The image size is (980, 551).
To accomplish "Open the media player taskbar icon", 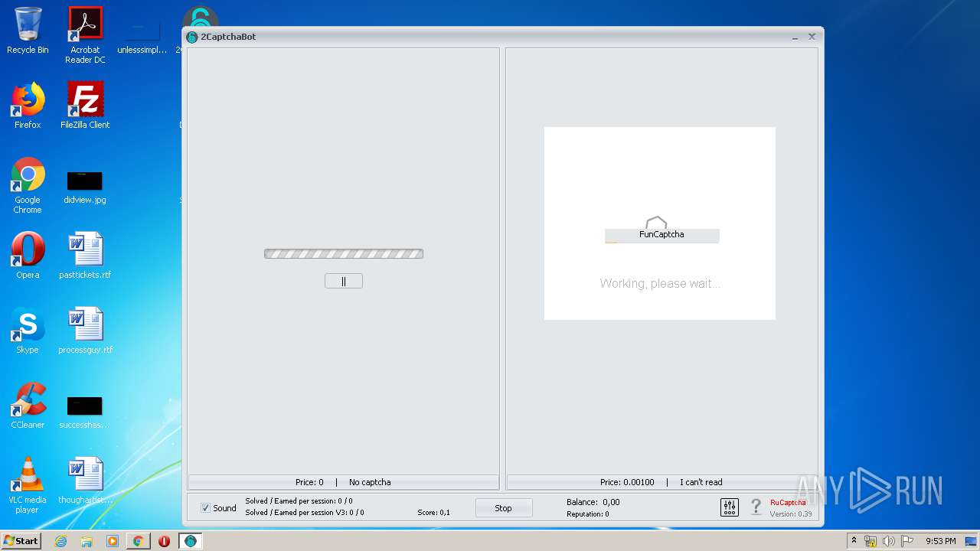I will click(113, 541).
